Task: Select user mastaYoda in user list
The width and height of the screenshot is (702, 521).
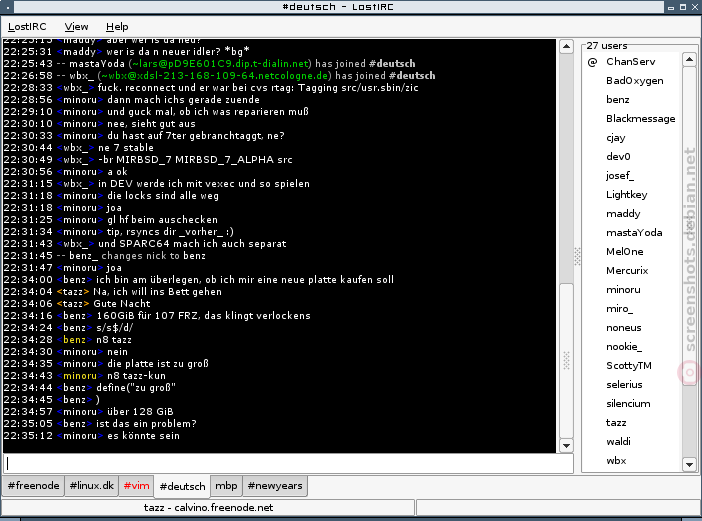Action: point(634,233)
